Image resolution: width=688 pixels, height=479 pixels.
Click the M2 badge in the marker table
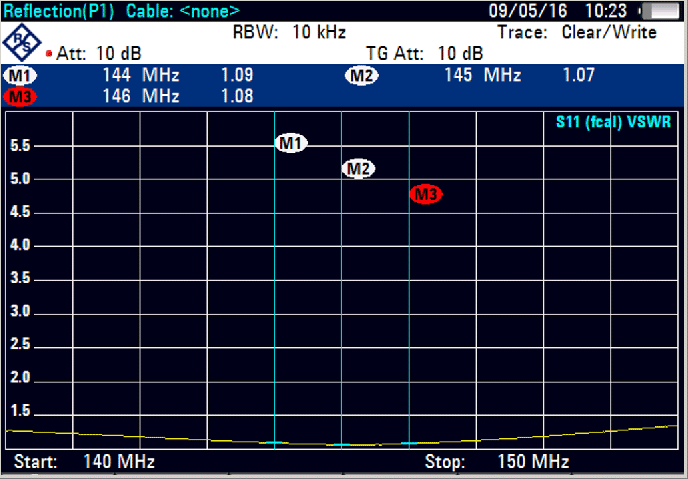(361, 76)
